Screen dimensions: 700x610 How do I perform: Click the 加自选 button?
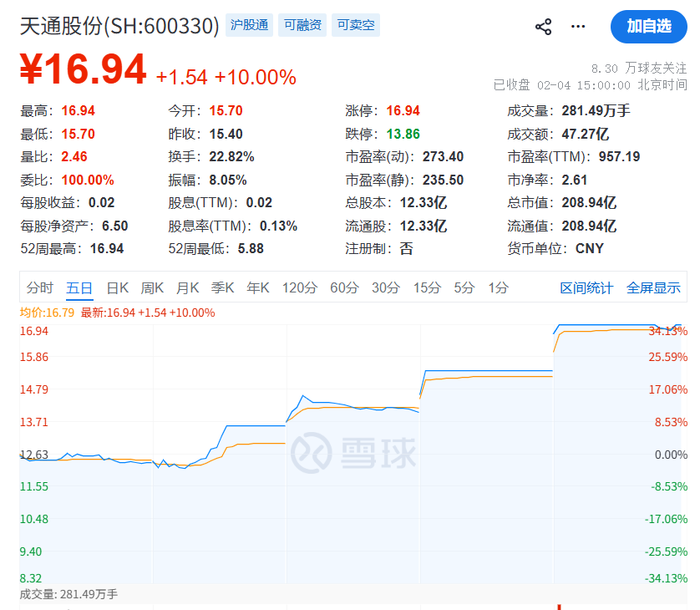pos(649,27)
